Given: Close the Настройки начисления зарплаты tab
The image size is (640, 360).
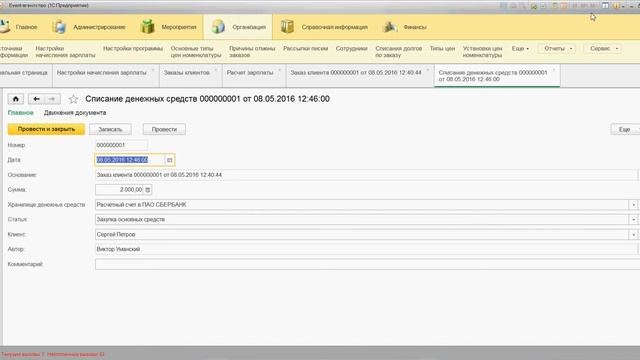Looking at the screenshot, I should tap(153, 70).
